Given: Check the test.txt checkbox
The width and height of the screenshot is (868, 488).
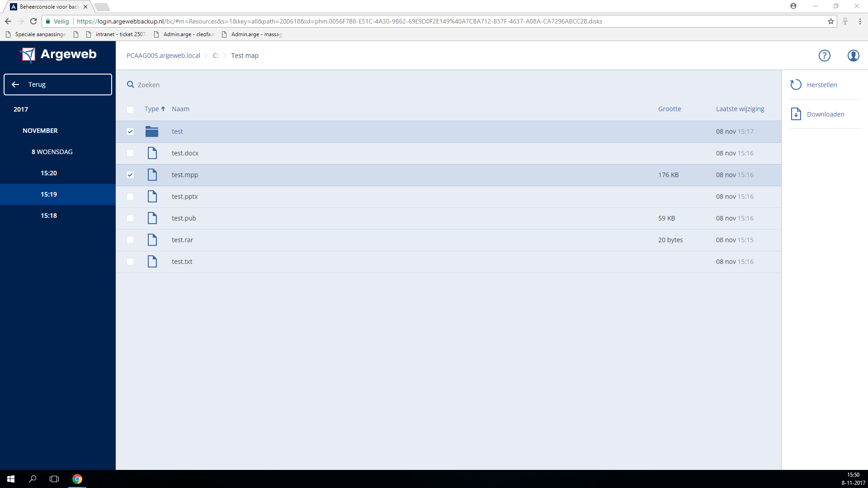Looking at the screenshot, I should 130,262.
